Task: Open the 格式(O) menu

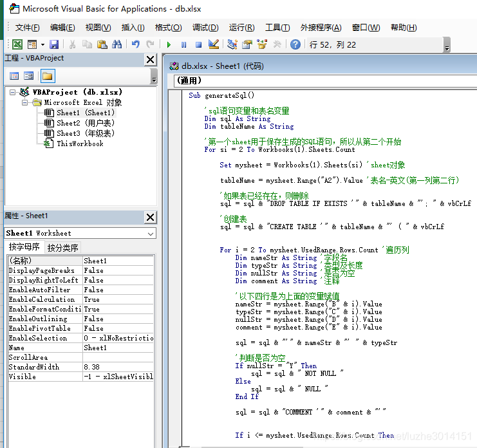Action: coord(168,28)
